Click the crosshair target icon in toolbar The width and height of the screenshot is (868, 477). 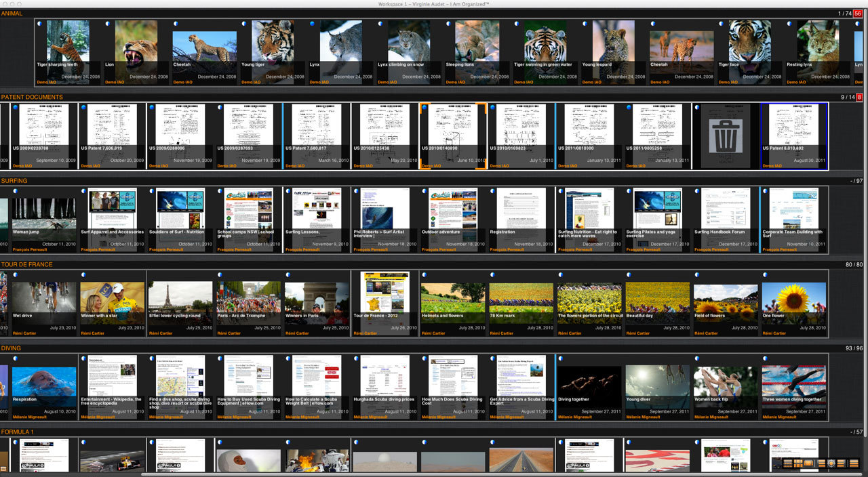[x=831, y=463]
